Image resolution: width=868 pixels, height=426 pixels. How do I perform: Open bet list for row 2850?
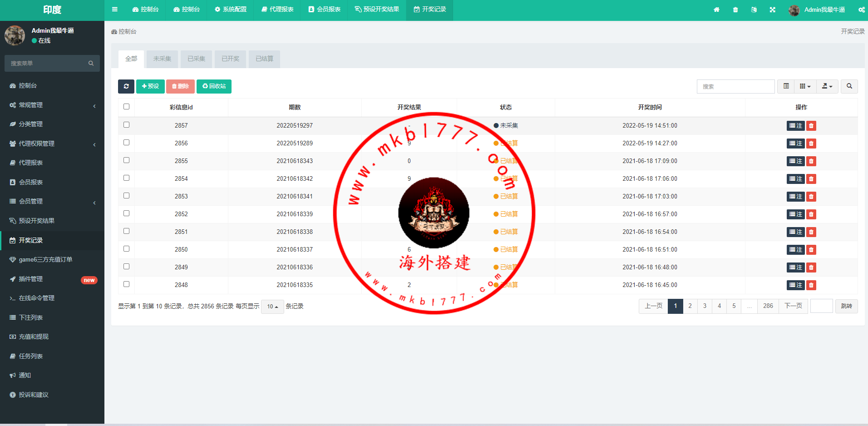click(796, 250)
